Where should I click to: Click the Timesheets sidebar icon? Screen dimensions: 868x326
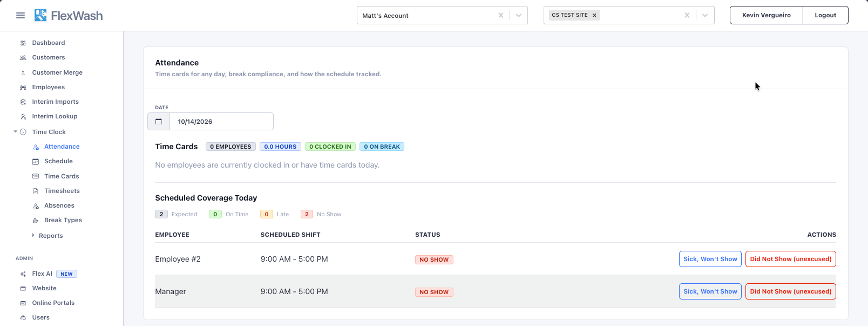(x=36, y=191)
